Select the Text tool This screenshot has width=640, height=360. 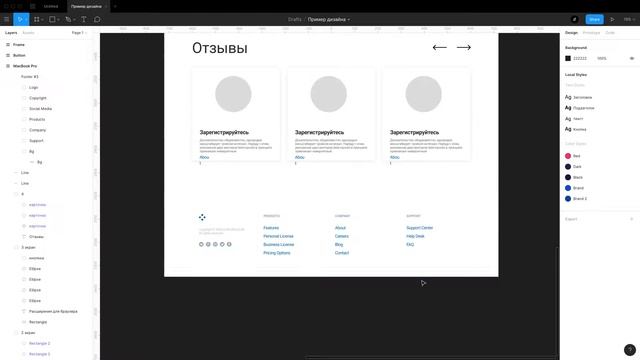(x=84, y=19)
